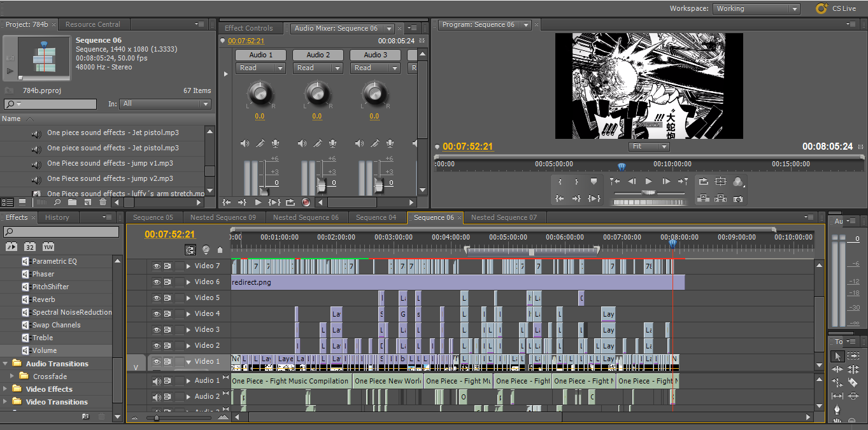Filter effects by 32-bit color icon
Image resolution: width=868 pixels, height=430 pixels.
point(30,247)
